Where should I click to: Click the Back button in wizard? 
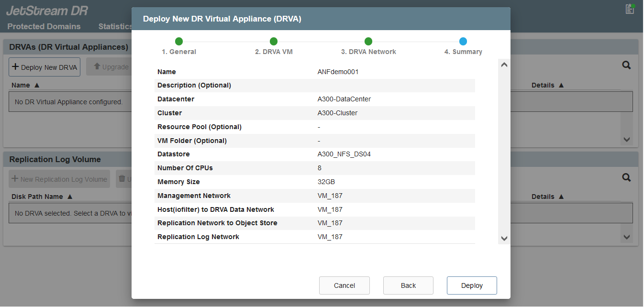(408, 285)
